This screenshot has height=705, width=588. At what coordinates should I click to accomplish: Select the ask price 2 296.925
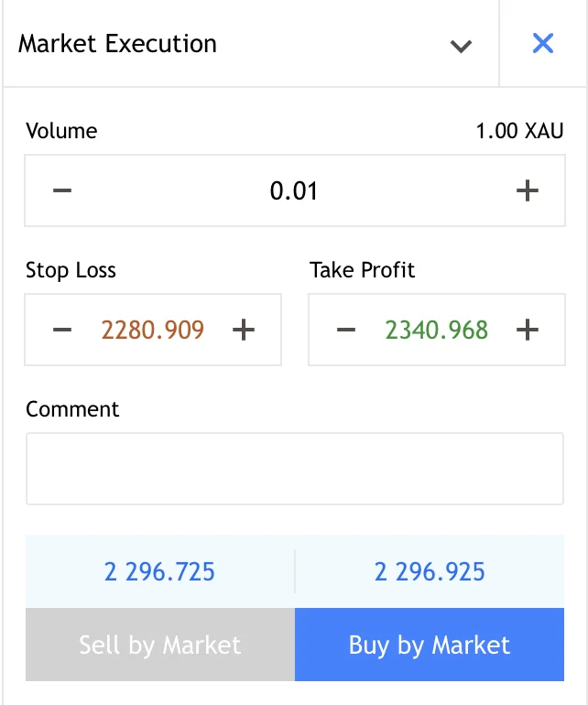430,572
